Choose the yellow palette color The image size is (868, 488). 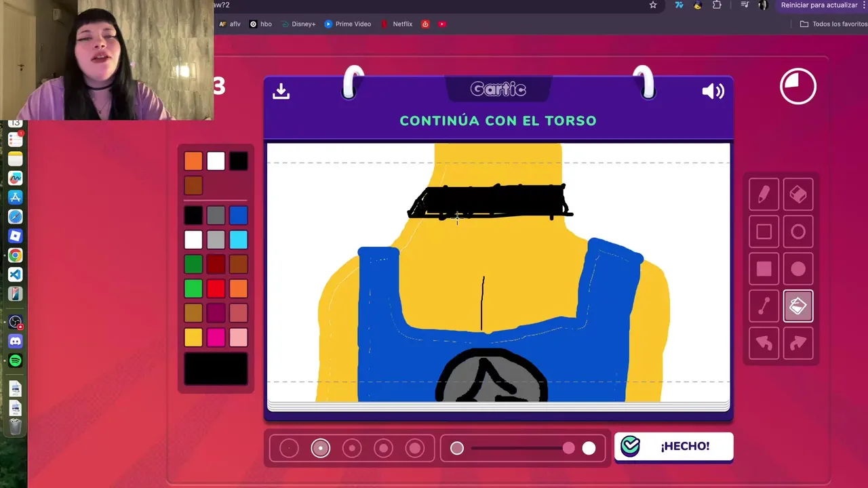[193, 338]
